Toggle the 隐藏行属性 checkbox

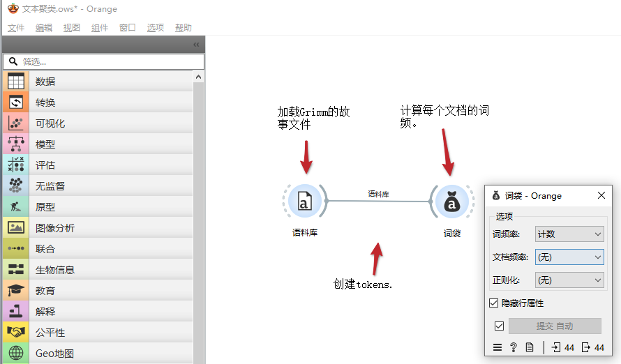pos(493,303)
